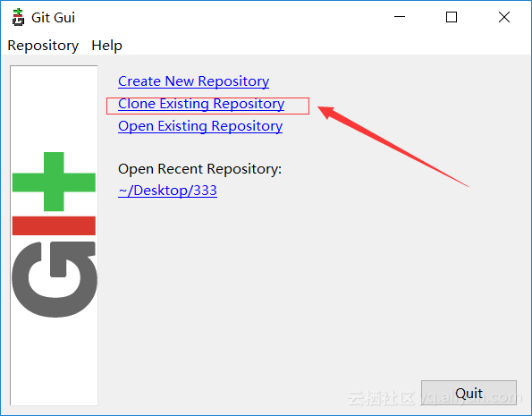Open the Help menu
This screenshot has height=416, width=532.
pos(107,46)
